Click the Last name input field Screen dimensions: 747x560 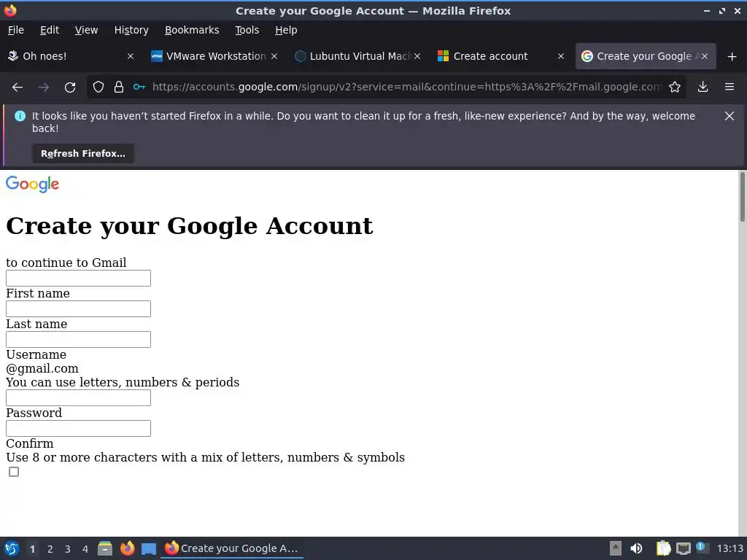[x=78, y=308]
